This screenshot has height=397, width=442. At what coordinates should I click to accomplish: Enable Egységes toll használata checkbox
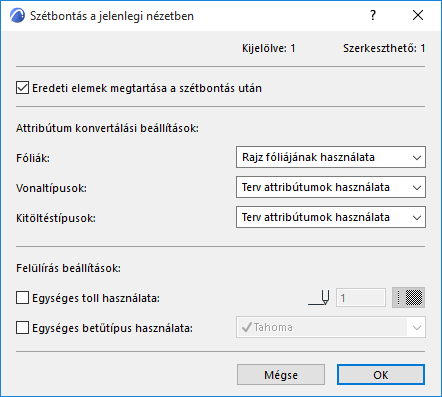coord(22,298)
